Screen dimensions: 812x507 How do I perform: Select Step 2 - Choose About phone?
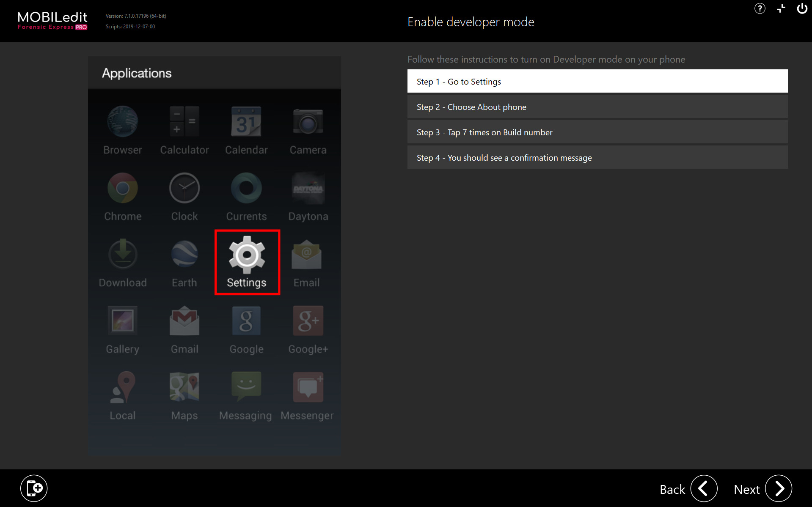pyautogui.click(x=597, y=107)
